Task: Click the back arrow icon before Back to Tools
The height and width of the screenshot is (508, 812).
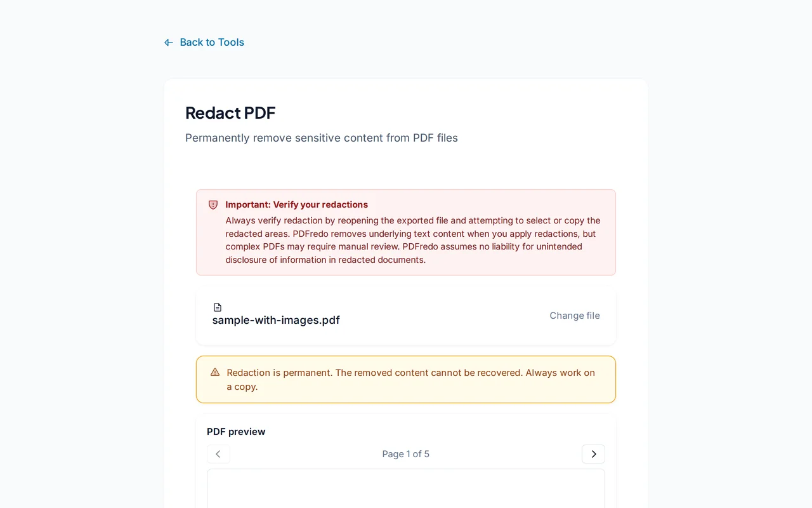Action: [x=167, y=42]
